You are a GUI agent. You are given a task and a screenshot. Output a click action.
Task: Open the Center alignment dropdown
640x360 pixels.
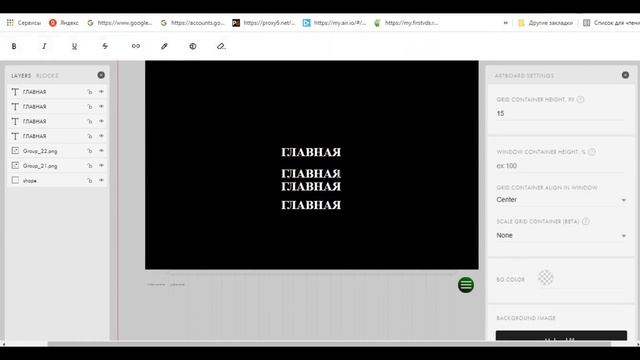pyautogui.click(x=561, y=200)
